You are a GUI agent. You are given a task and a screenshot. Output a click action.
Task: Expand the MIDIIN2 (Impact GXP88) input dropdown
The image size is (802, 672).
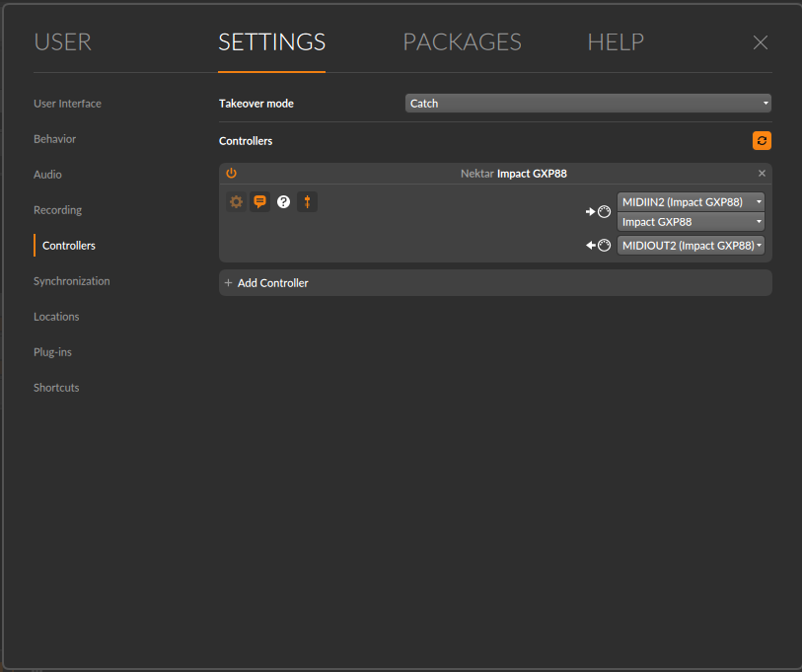point(691,202)
